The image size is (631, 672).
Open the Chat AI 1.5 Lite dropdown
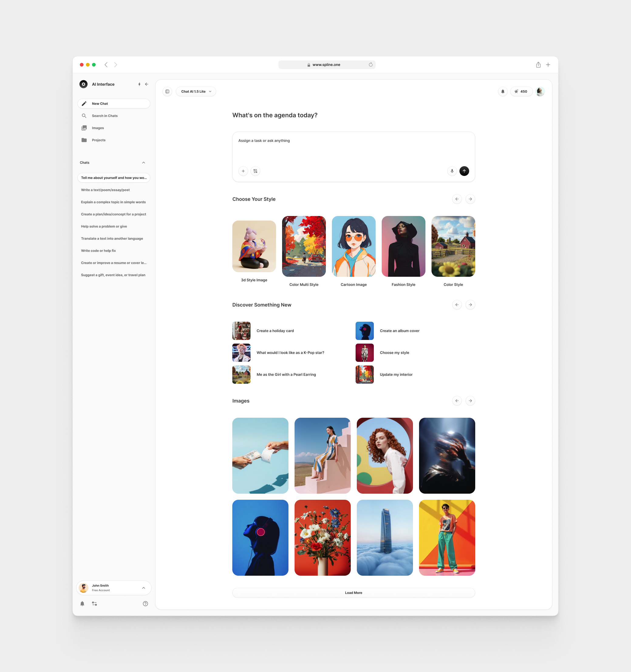(x=196, y=92)
